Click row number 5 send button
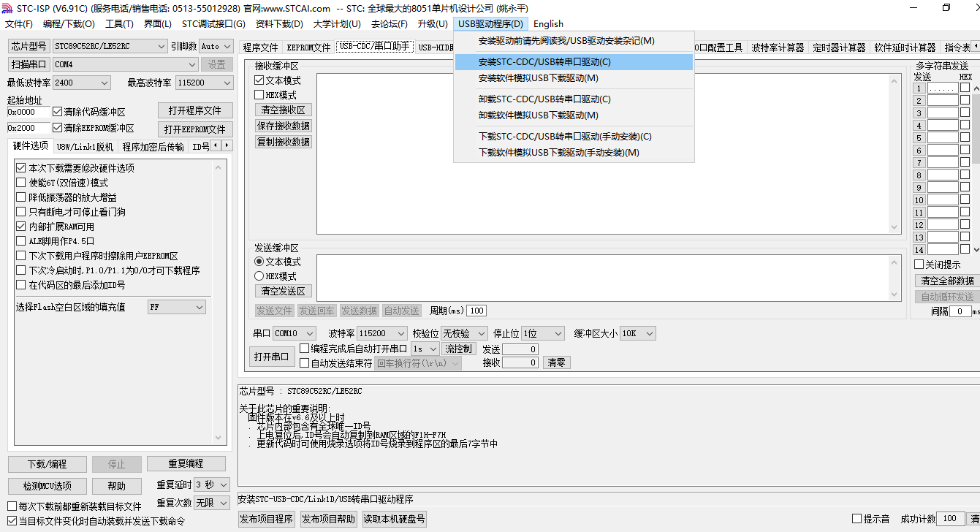The image size is (980, 532). pyautogui.click(x=919, y=138)
